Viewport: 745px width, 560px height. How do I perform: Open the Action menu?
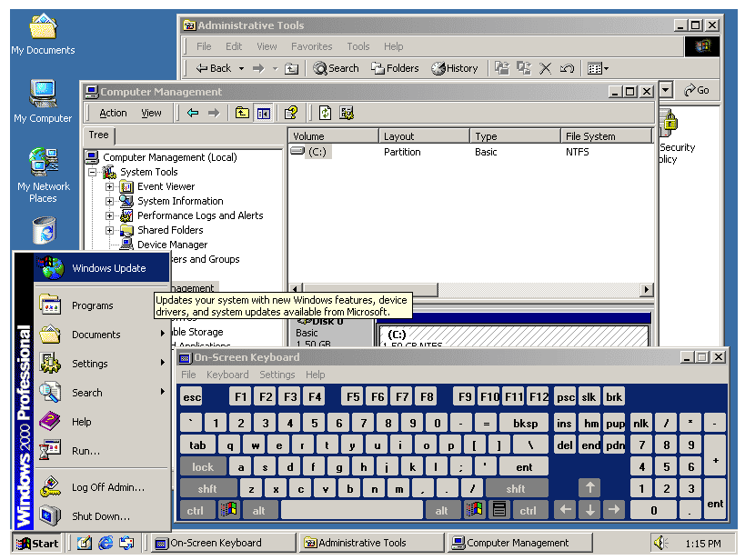coord(113,113)
